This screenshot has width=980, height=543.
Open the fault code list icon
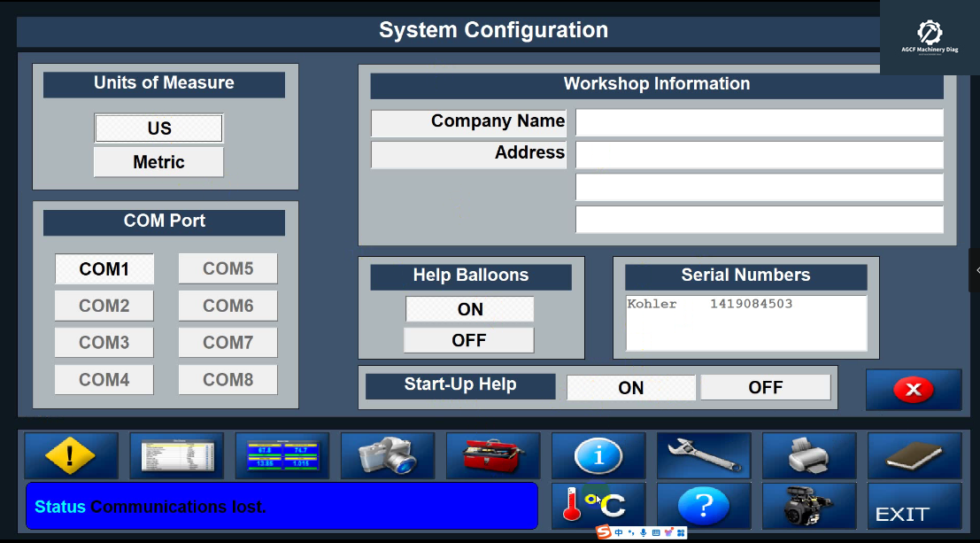(x=176, y=455)
